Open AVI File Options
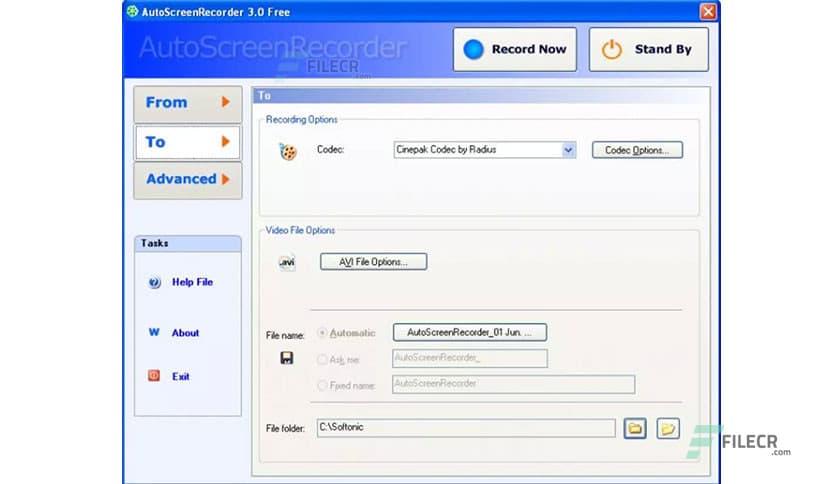The height and width of the screenshot is (484, 836). [373, 262]
